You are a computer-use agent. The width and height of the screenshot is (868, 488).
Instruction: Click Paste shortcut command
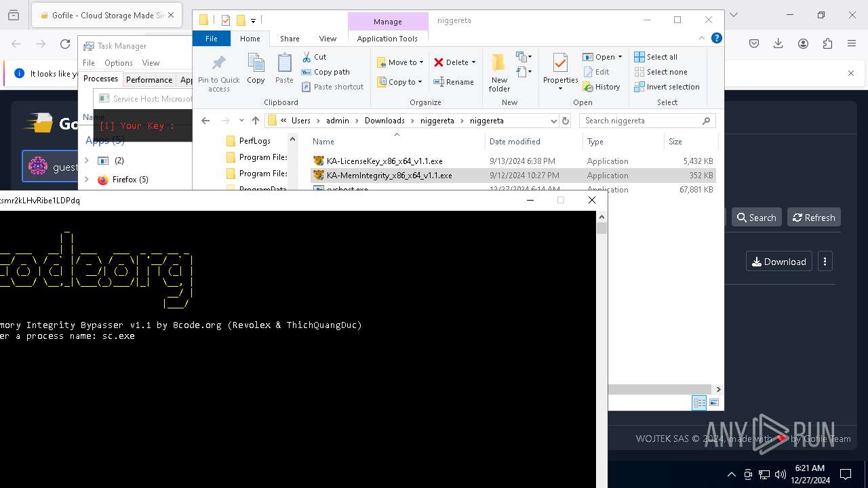[332, 87]
